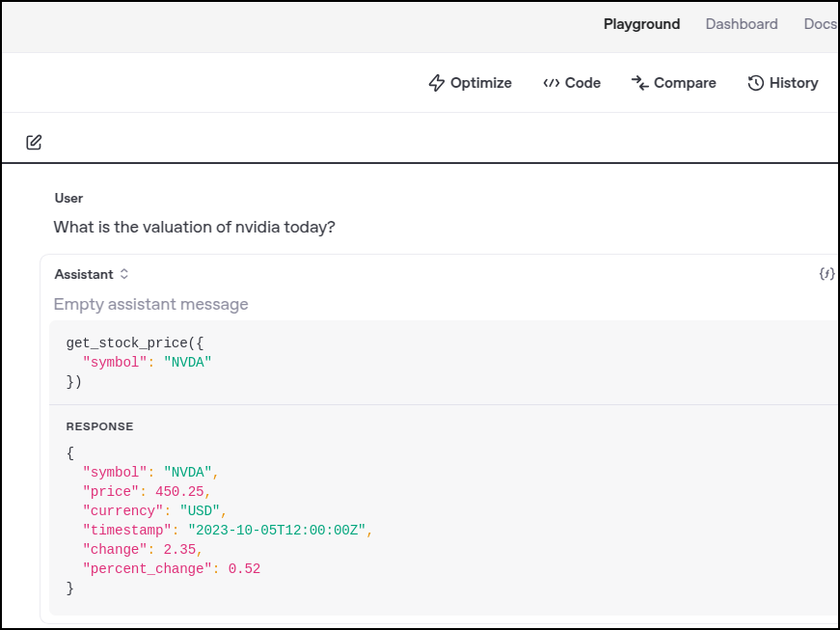Open the Dashboard tab
The image size is (840, 630).
click(x=741, y=24)
